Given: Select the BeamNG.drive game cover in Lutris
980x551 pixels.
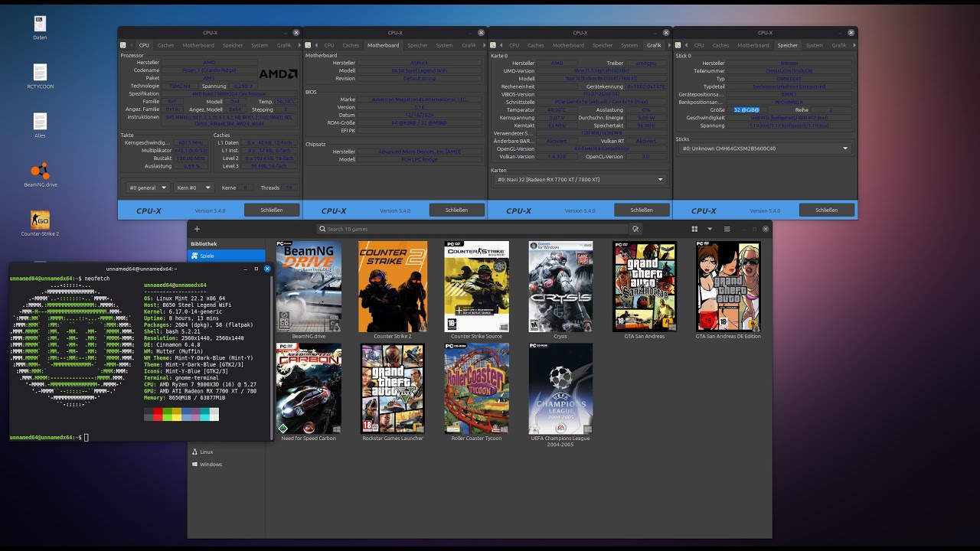Looking at the screenshot, I should 309,286.
